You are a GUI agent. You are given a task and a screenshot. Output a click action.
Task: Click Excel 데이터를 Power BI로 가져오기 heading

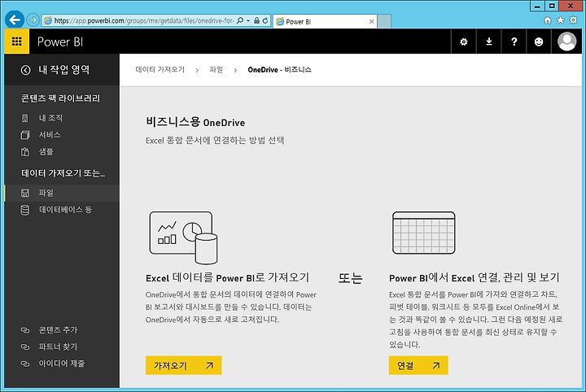tap(228, 278)
